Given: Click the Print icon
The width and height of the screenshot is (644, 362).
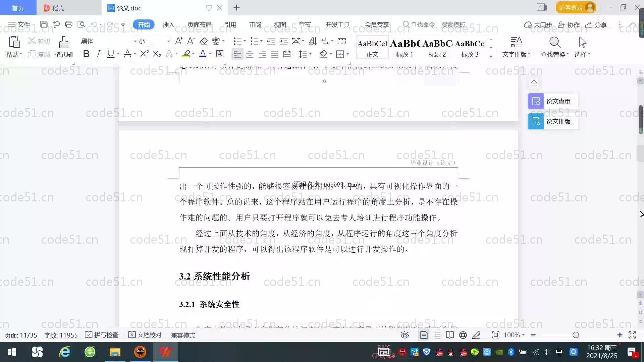Looking at the screenshot, I should pos(69,24).
